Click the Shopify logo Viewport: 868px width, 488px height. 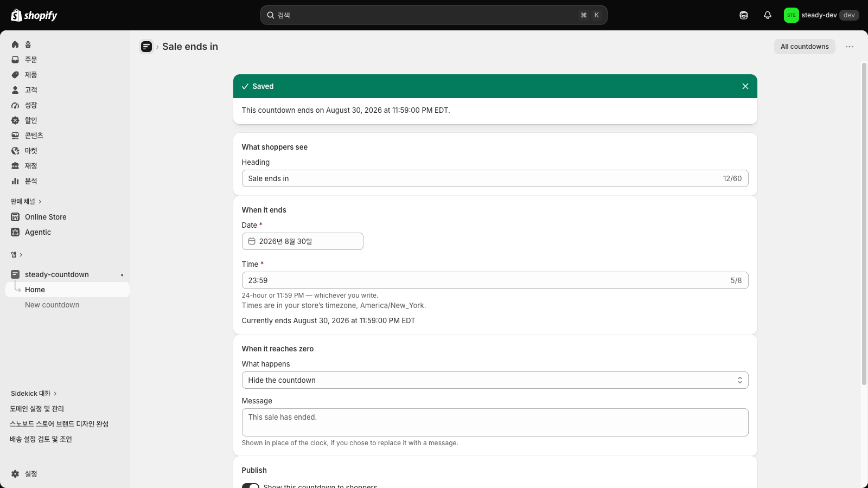click(34, 15)
